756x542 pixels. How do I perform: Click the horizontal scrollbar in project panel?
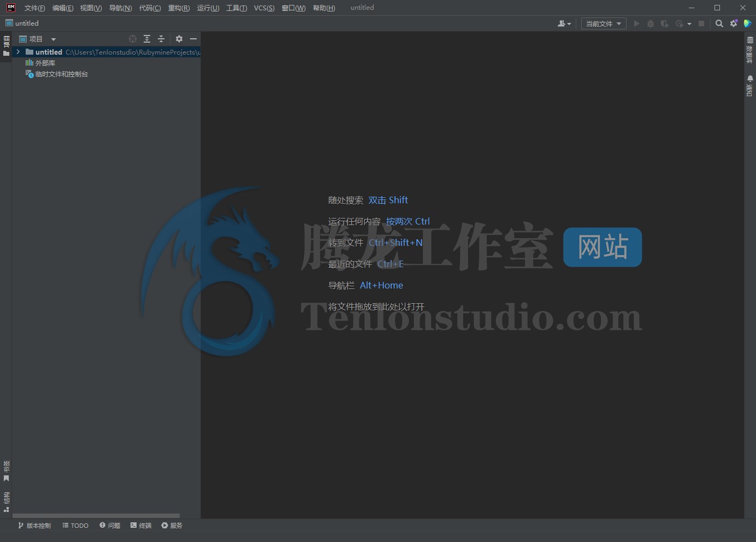tap(96, 516)
